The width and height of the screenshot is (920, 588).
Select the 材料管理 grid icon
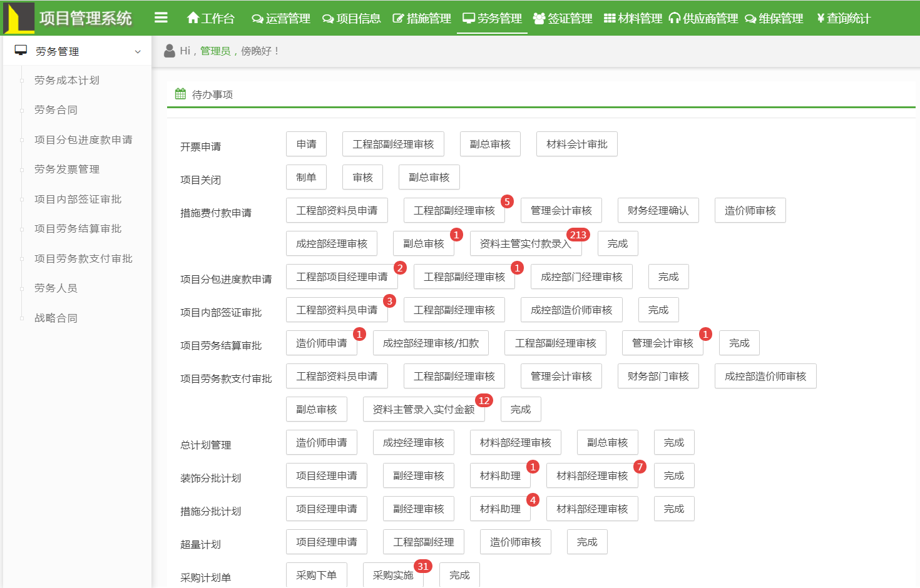[x=608, y=19]
